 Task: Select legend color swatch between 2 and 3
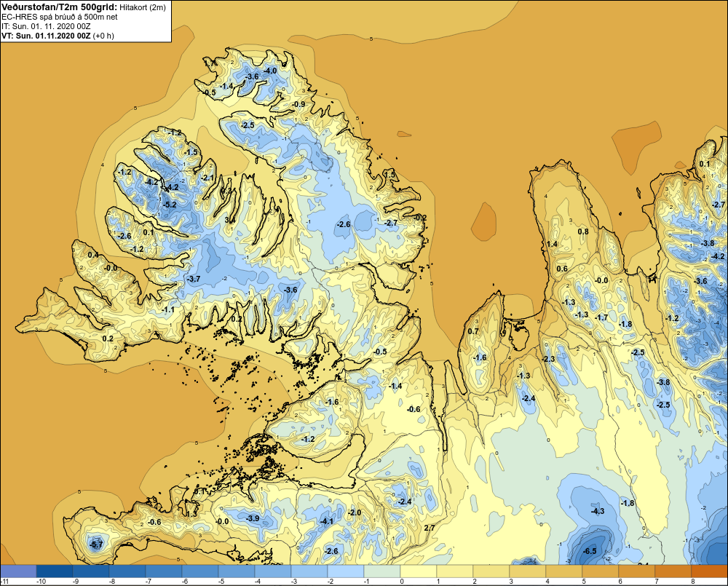491,571
